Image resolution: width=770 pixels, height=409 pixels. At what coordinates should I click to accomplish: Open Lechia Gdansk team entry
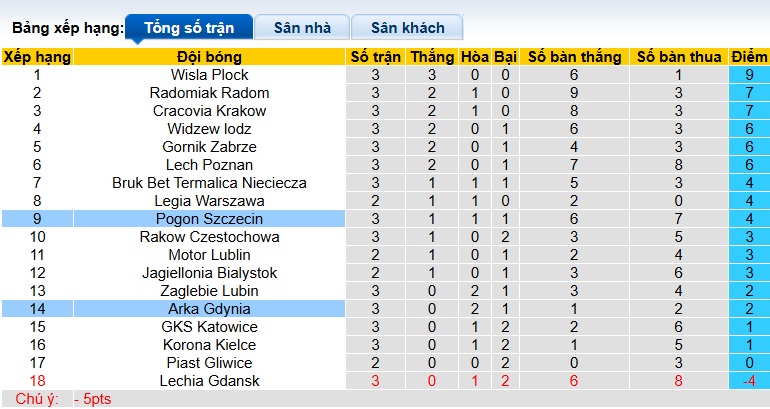point(210,381)
